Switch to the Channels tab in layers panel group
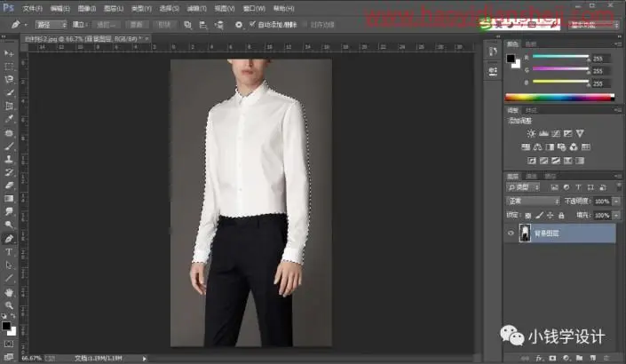 tap(531, 176)
